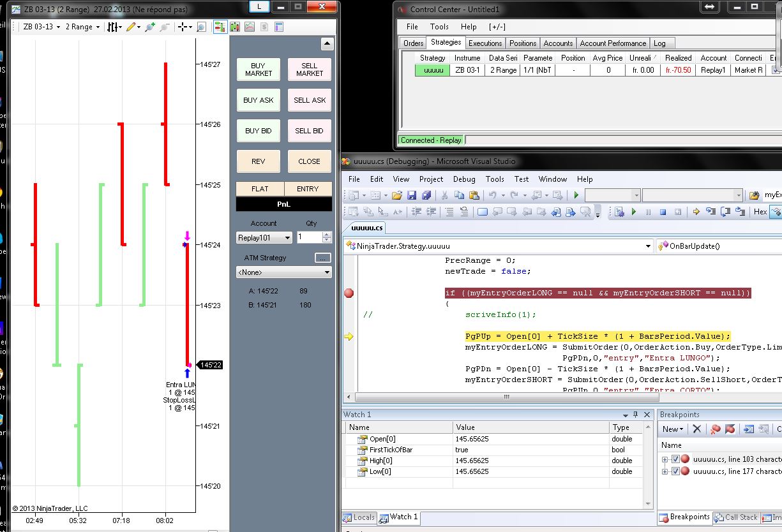Click the BUY ASK button

(258, 100)
